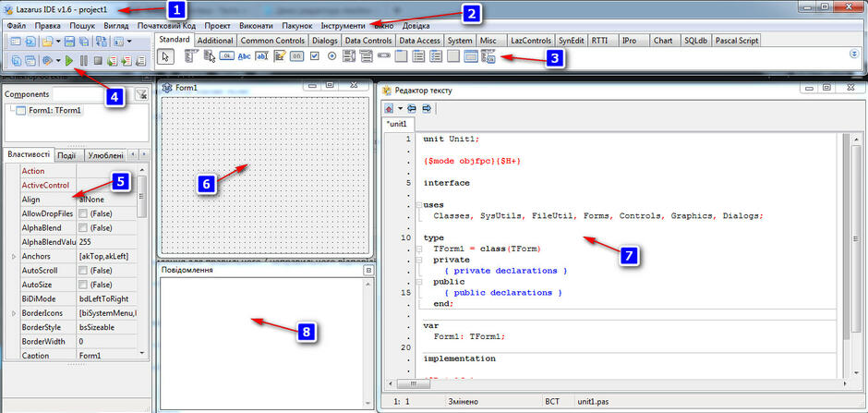This screenshot has height=413, width=868.
Task: Collapse the TForm1 class fold marker
Action: [419, 249]
